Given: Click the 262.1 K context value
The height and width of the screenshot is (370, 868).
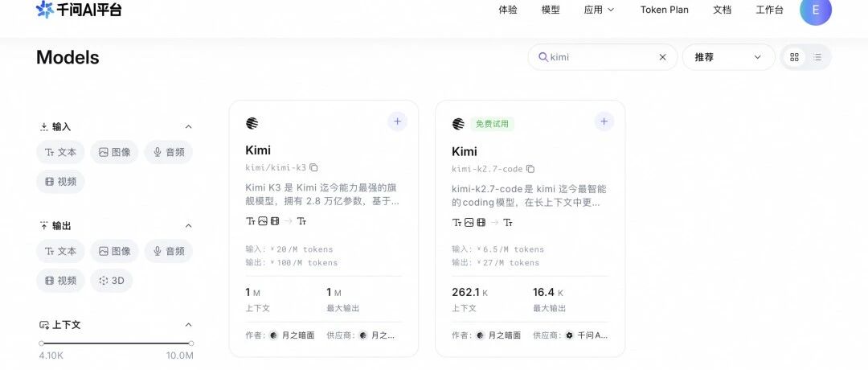Looking at the screenshot, I should [469, 293].
